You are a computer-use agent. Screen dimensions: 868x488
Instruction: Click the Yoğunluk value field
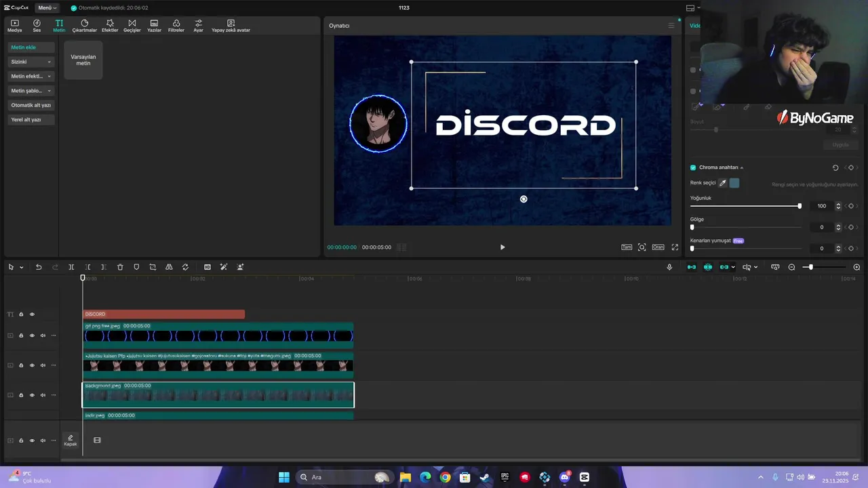point(821,206)
